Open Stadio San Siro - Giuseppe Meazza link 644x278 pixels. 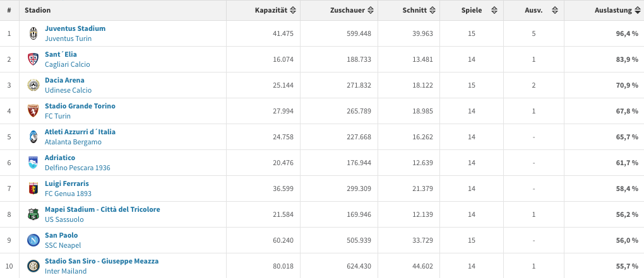pyautogui.click(x=102, y=261)
